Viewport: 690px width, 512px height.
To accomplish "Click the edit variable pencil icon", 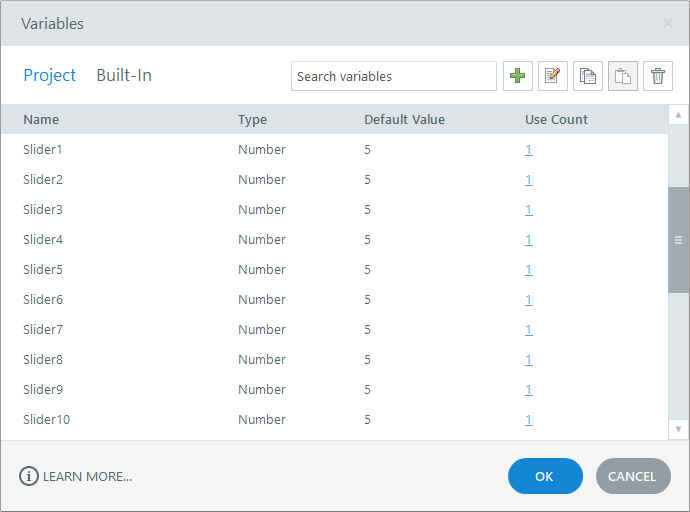I will point(552,76).
